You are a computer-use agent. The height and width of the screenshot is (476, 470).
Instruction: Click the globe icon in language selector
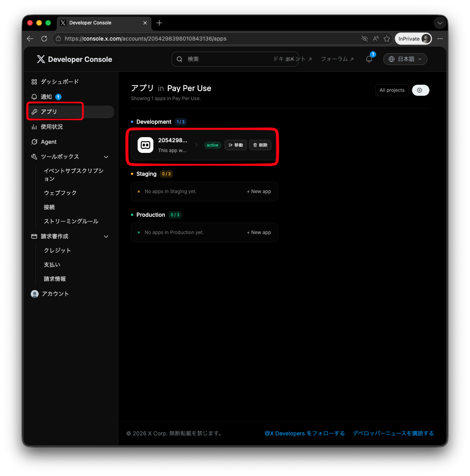pos(392,59)
